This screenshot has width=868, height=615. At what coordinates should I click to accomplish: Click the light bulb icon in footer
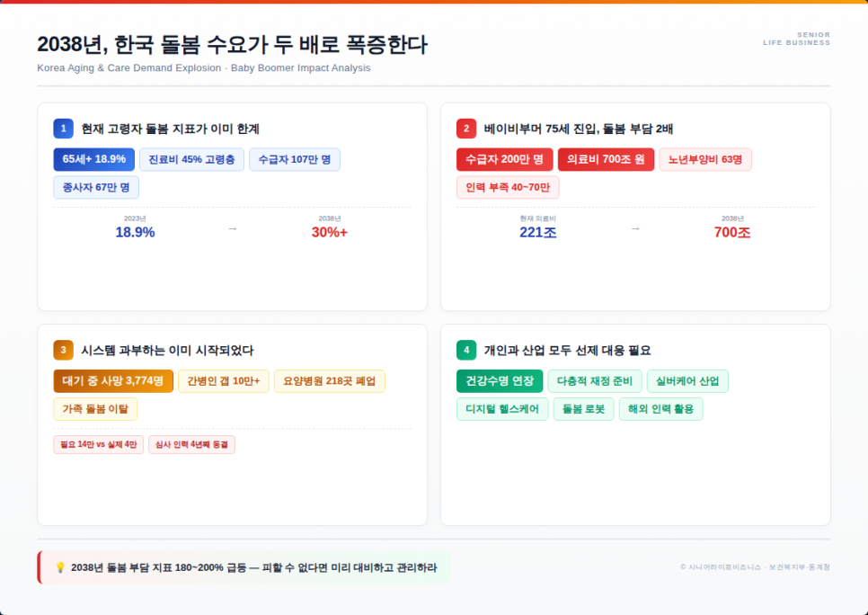click(x=60, y=567)
